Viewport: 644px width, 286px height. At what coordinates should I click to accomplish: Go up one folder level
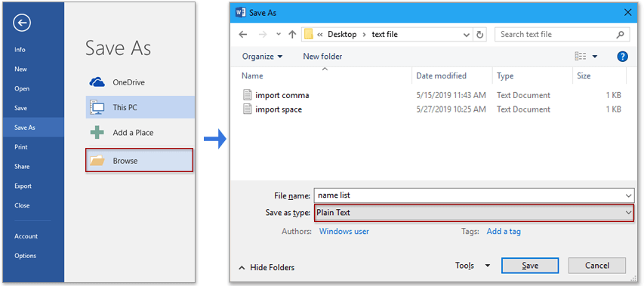(x=292, y=35)
